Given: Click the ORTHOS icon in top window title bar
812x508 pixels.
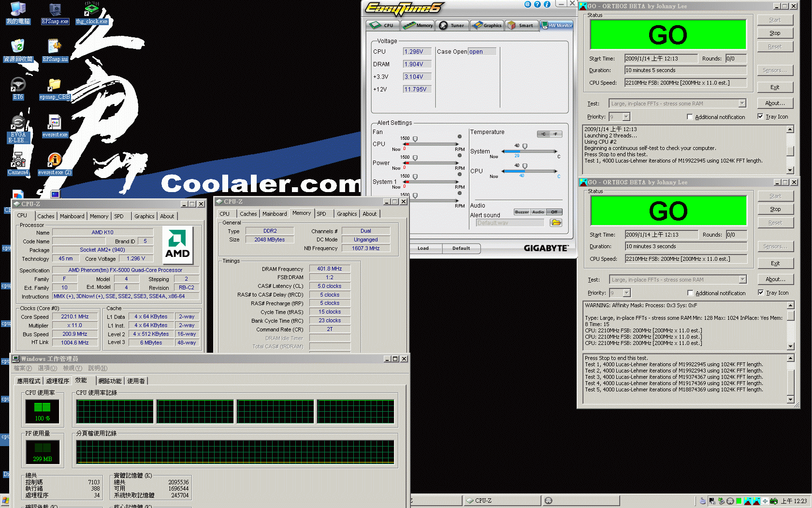Looking at the screenshot, I should point(583,6).
